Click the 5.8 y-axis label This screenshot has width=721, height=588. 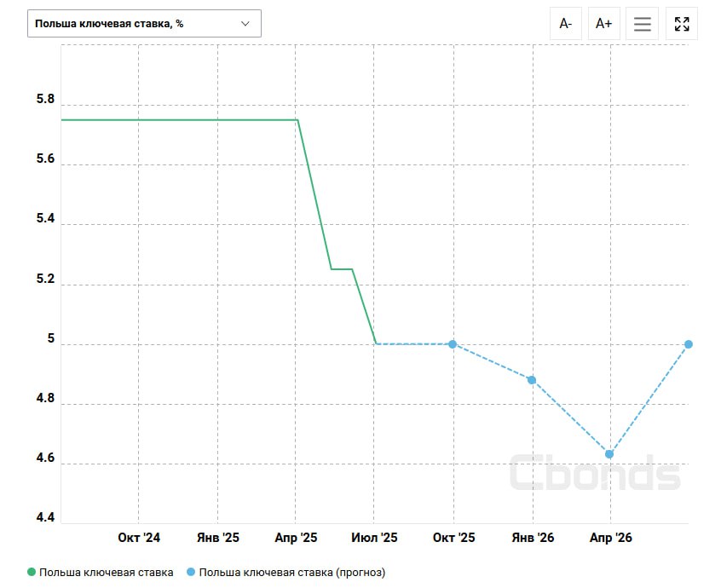45,100
